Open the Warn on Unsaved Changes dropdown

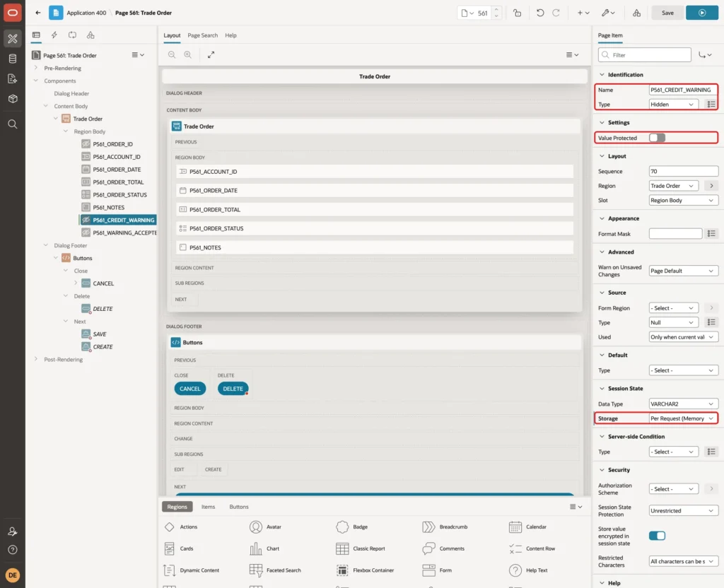point(684,271)
